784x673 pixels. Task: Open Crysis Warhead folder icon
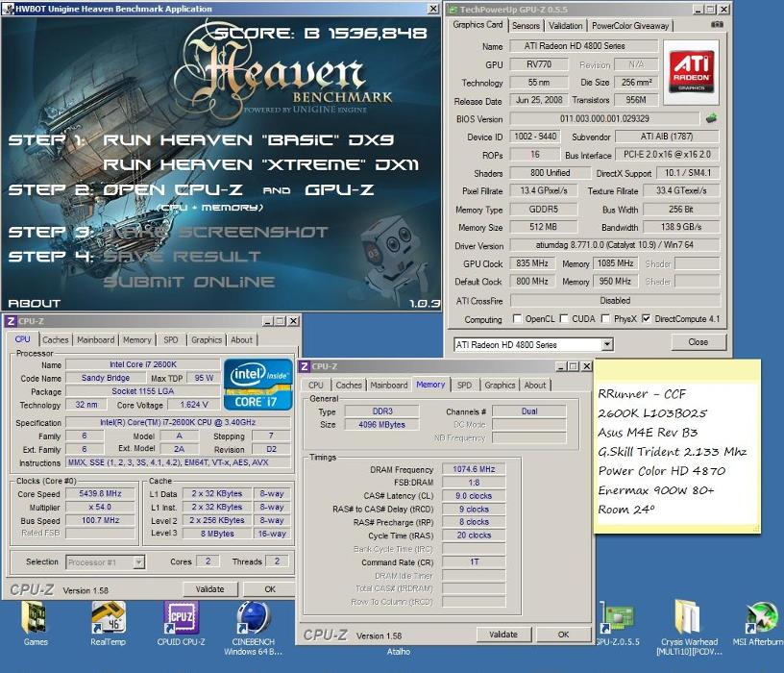click(690, 628)
